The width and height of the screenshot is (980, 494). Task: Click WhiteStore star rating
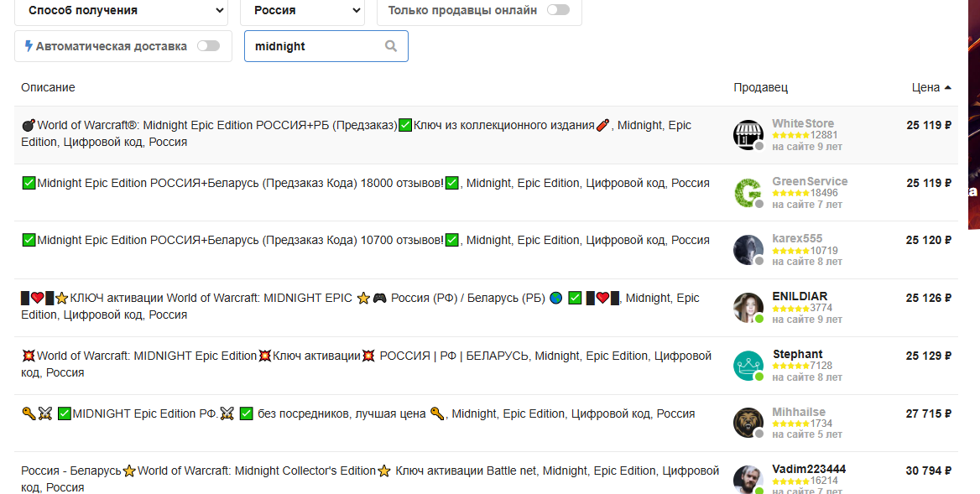[790, 135]
